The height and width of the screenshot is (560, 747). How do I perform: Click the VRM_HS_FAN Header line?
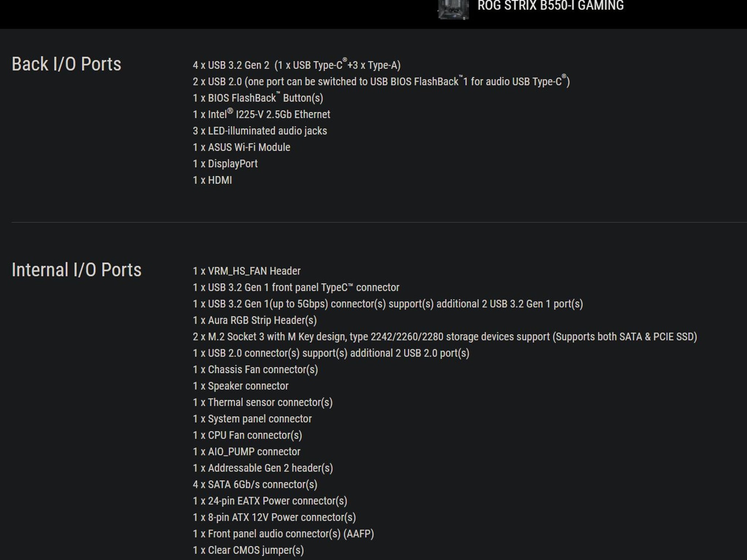[247, 271]
